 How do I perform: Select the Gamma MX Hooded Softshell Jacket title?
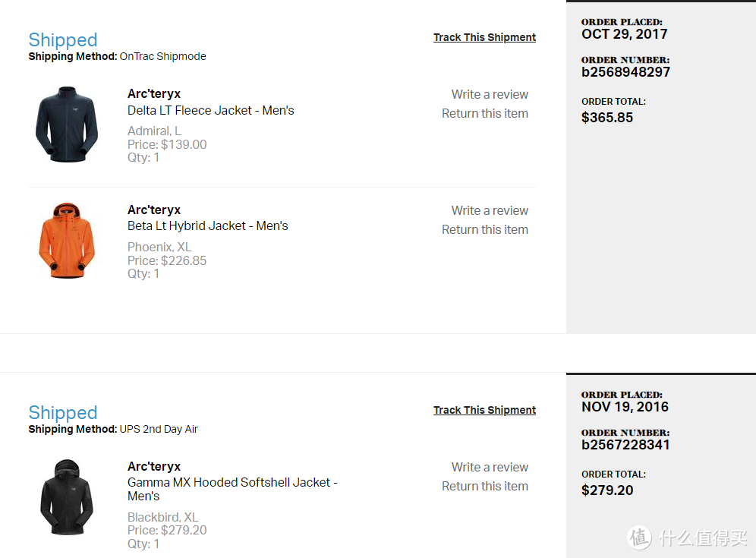pos(232,489)
